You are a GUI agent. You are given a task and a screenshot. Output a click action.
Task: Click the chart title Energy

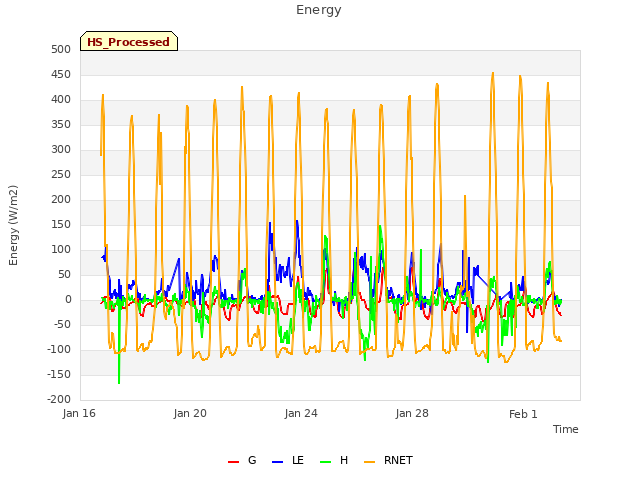coord(318,10)
